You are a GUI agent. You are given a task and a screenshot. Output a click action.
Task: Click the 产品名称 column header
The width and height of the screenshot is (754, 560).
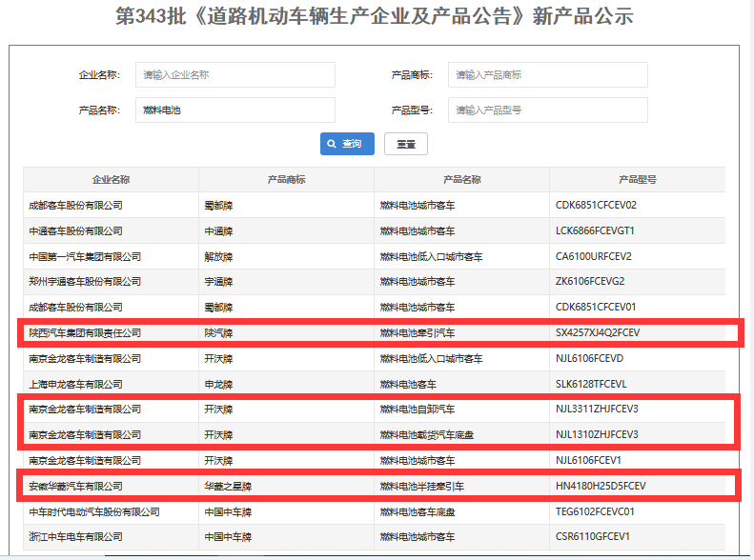(x=462, y=180)
